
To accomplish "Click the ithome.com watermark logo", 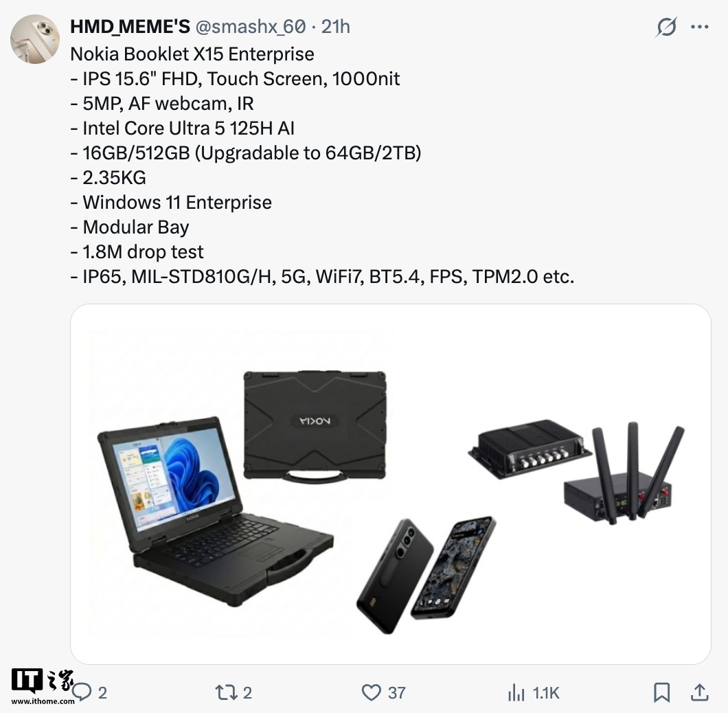I will (43, 686).
